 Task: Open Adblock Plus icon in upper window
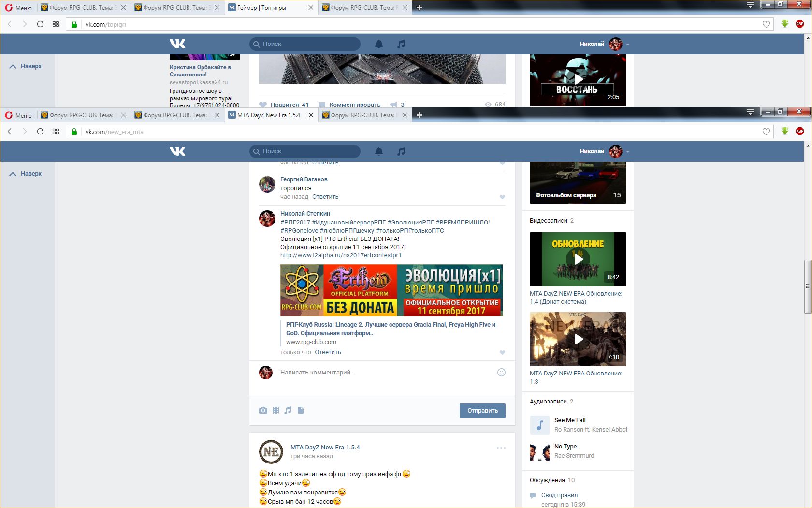tap(800, 24)
